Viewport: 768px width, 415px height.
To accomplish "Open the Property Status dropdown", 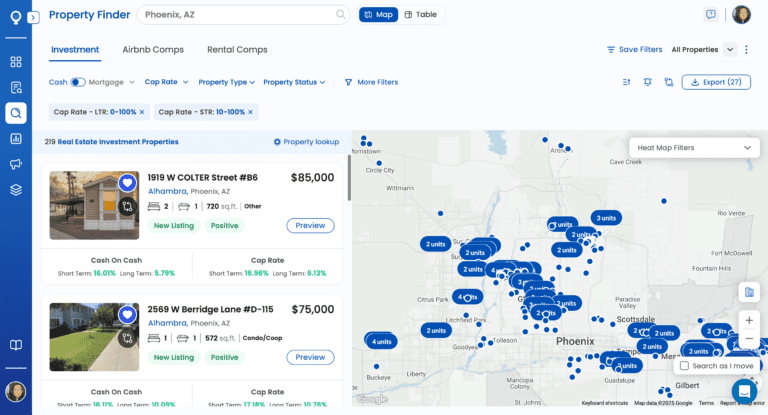I will (294, 82).
